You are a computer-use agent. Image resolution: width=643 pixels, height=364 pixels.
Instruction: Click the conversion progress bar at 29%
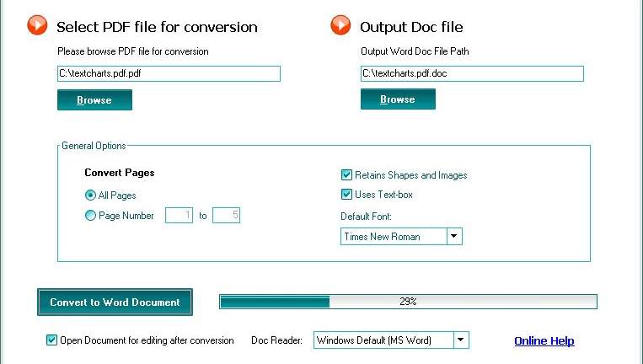click(x=409, y=302)
